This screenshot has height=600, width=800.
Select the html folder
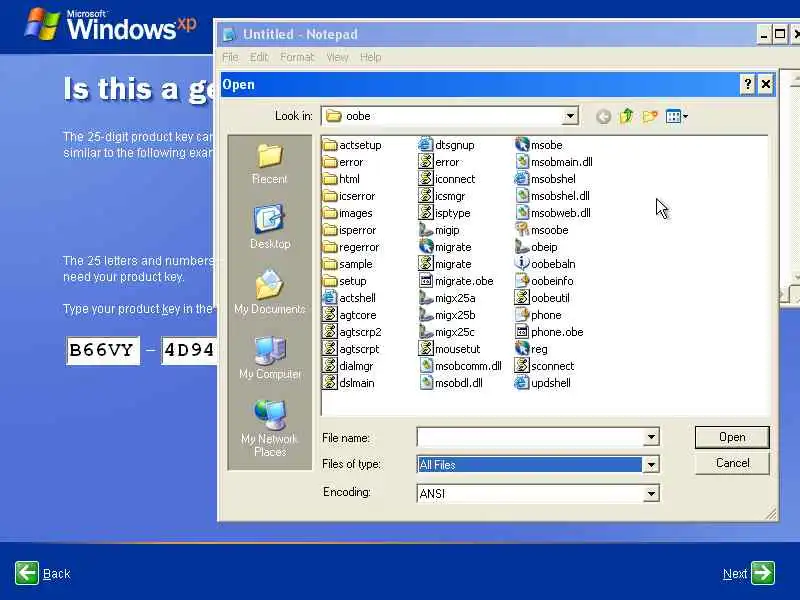click(x=341, y=179)
